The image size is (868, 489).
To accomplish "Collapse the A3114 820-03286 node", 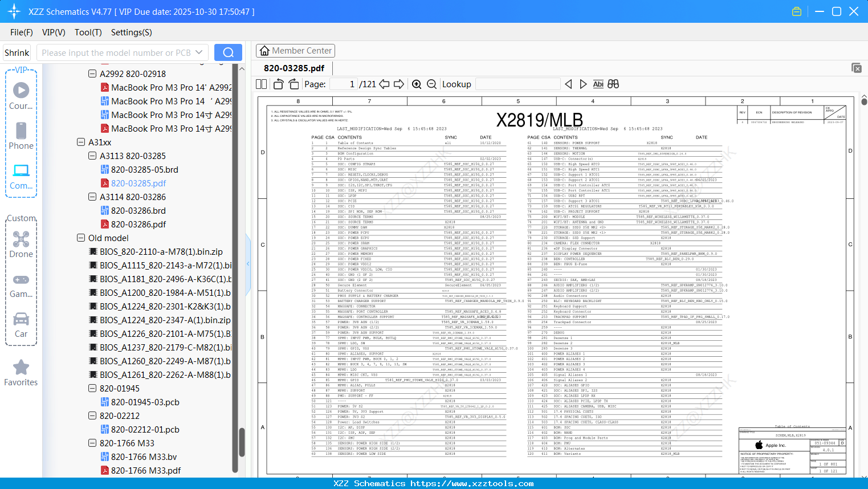I will pyautogui.click(x=92, y=197).
